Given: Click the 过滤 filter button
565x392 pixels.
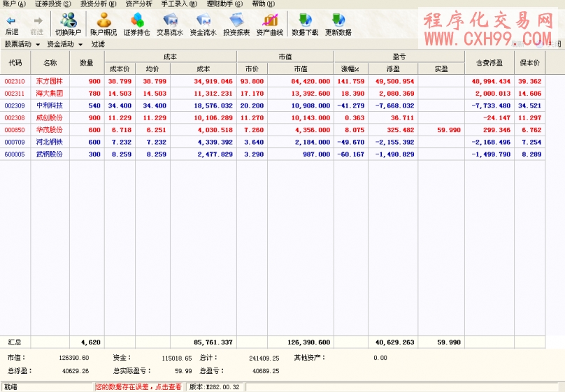Looking at the screenshot, I should 98,44.
